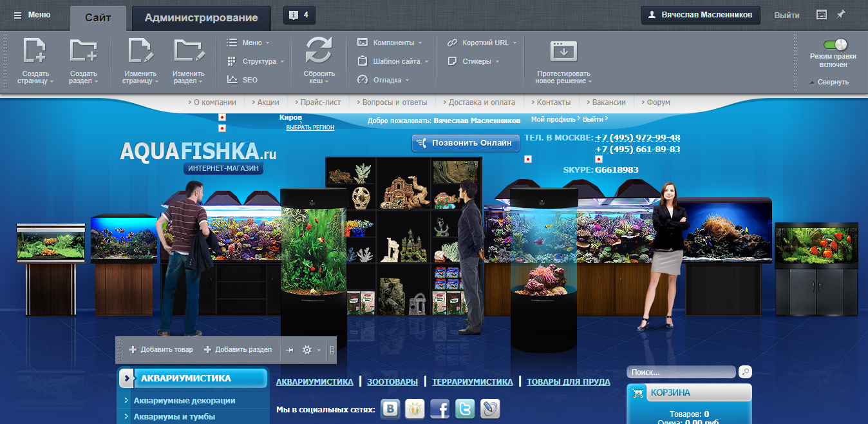The height and width of the screenshot is (424, 868).
Task: Open the Мой профиль link
Action: [x=553, y=119]
